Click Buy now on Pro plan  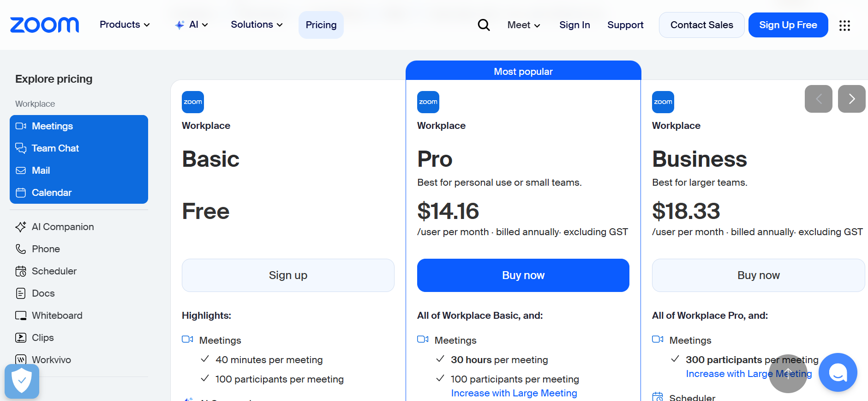(x=523, y=275)
